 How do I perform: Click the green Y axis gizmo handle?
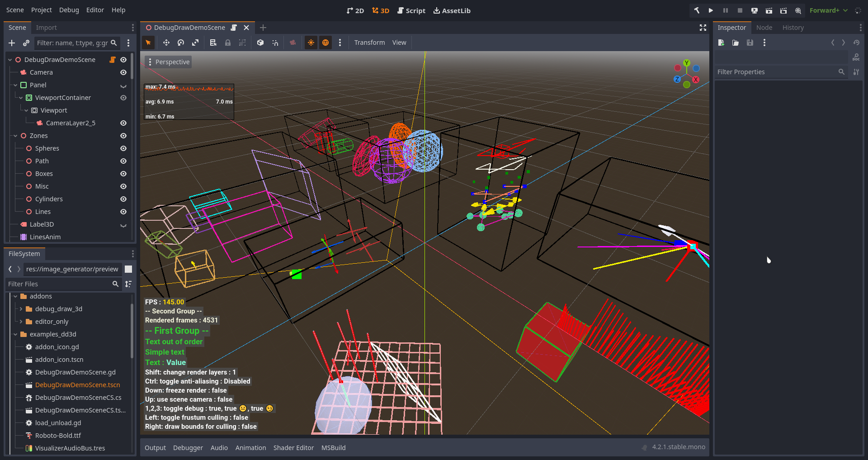click(687, 63)
